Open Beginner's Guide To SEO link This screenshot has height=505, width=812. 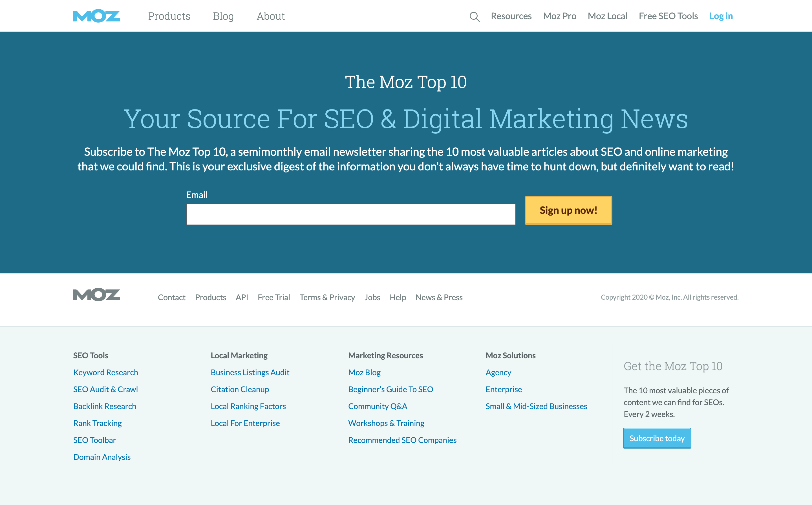(390, 389)
